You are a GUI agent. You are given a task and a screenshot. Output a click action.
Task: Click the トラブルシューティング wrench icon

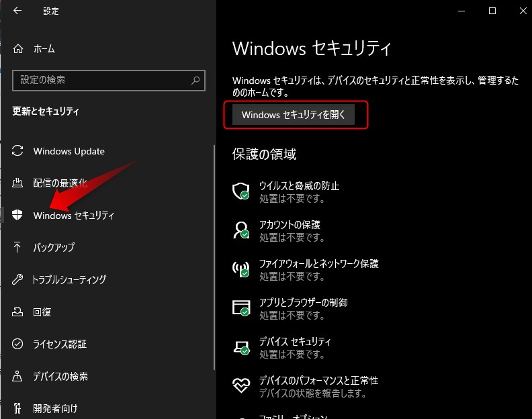17,279
